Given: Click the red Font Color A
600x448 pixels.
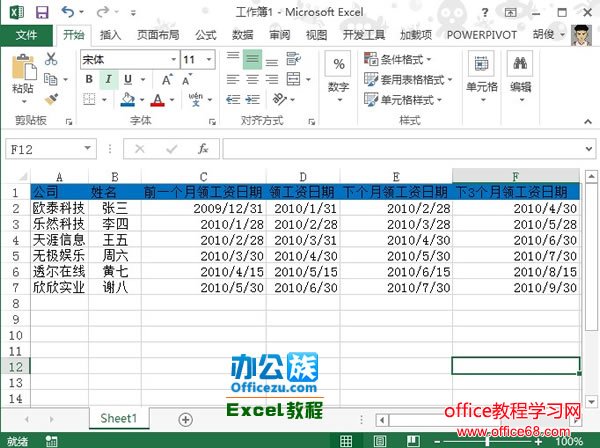Looking at the screenshot, I should coord(158,99).
